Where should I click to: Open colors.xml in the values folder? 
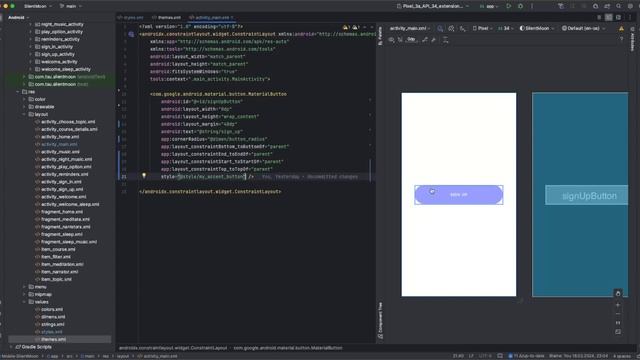[52, 309]
